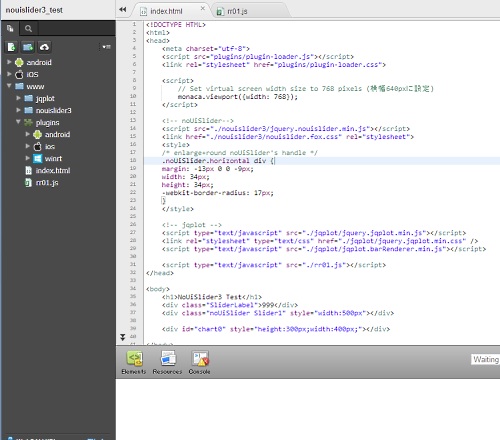Expand the nouislider3 folder arrow
500x440 pixels.
coord(18,110)
